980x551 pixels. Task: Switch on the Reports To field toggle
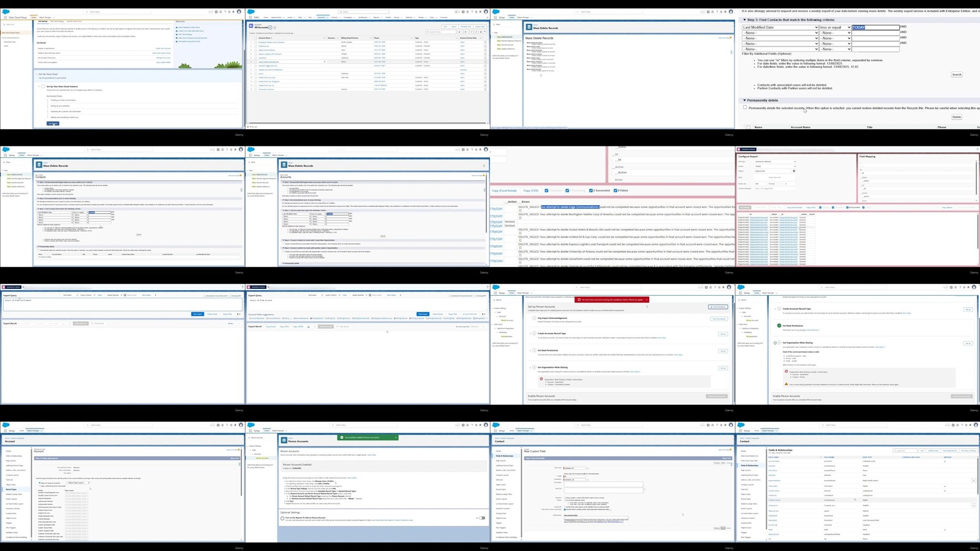[481, 518]
